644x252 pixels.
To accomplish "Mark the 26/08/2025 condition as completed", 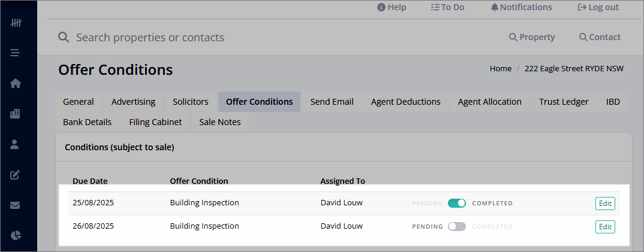I will coord(457,227).
